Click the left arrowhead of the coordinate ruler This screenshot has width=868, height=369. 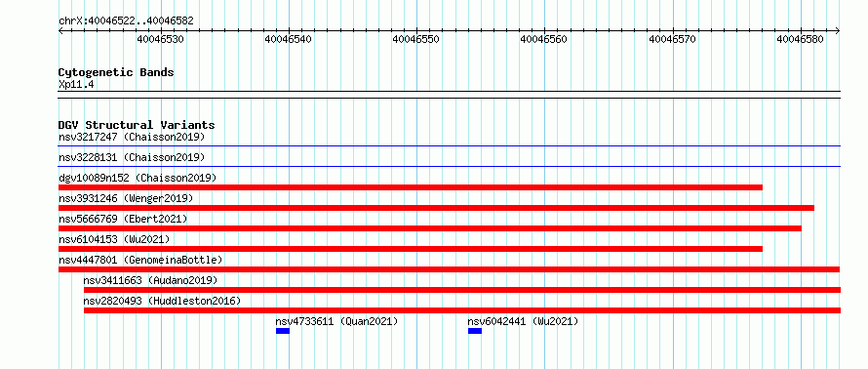[60, 31]
